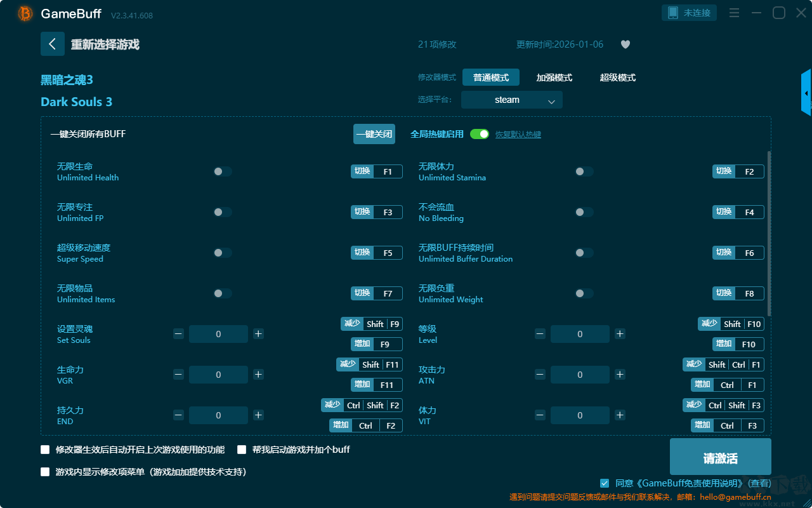Click F1 切换 hotkey for Unlimited Health
812x508 pixels.
(x=377, y=171)
